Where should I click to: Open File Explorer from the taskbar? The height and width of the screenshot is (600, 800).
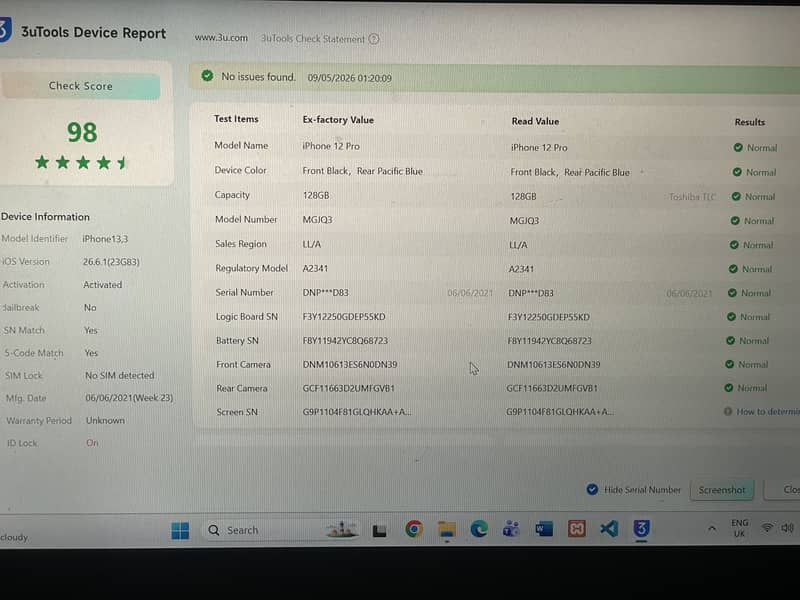point(446,529)
